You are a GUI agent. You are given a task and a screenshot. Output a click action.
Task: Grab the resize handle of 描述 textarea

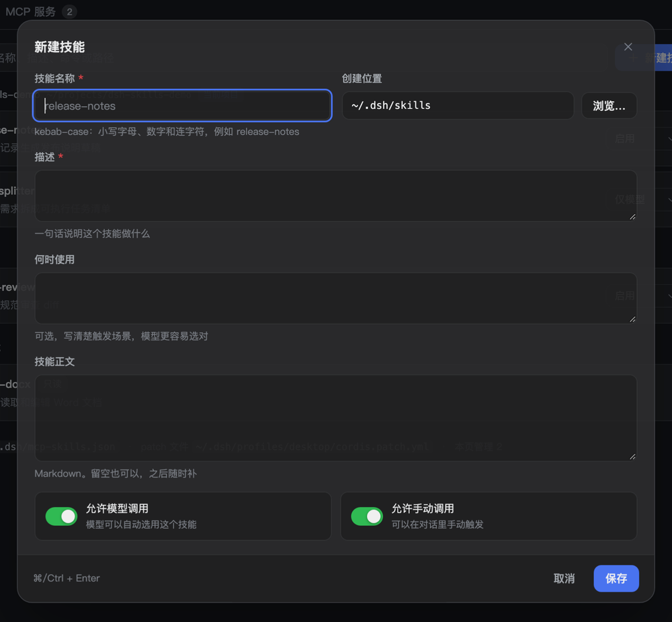pyautogui.click(x=632, y=217)
